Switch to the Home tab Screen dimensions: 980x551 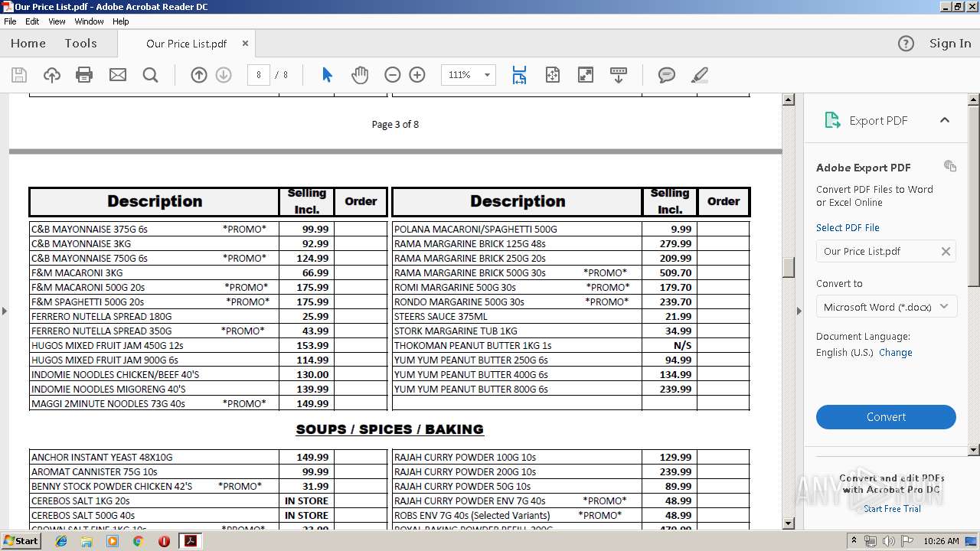click(28, 44)
